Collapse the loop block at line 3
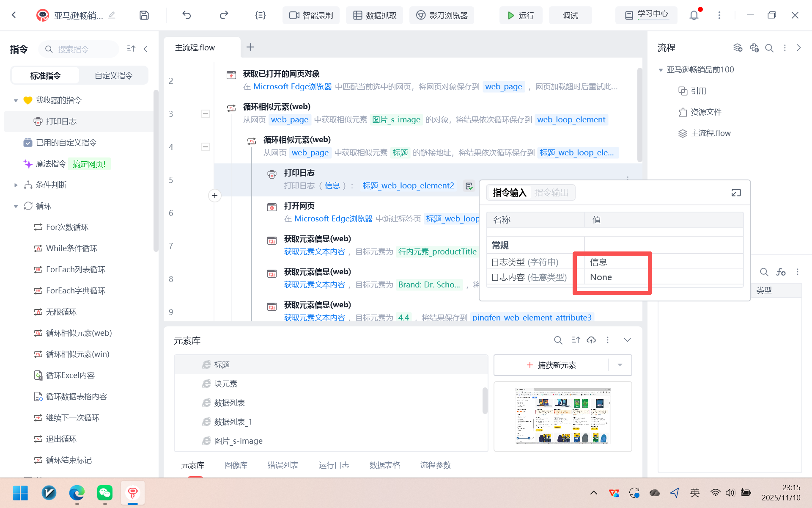 coord(206,114)
